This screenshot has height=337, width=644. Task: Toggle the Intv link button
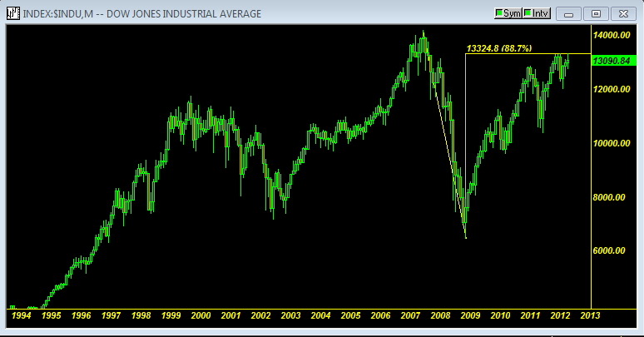(x=537, y=13)
